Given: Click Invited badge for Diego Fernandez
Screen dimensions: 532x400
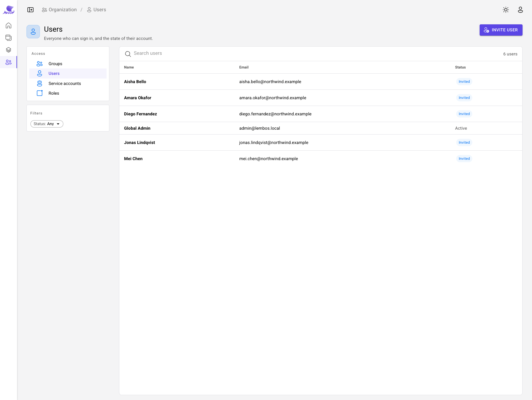Looking at the screenshot, I should [464, 114].
